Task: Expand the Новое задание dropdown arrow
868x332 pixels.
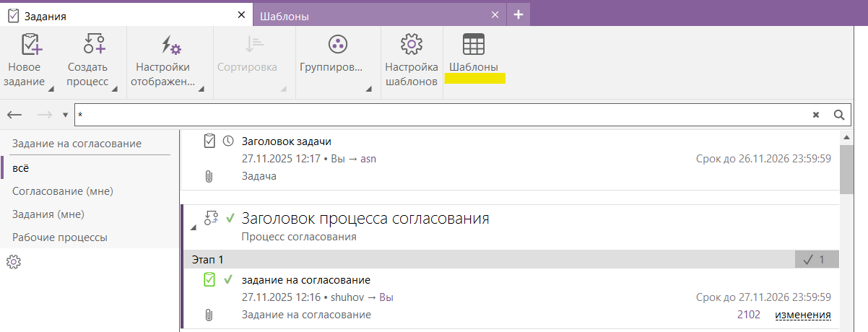Action: point(51,90)
